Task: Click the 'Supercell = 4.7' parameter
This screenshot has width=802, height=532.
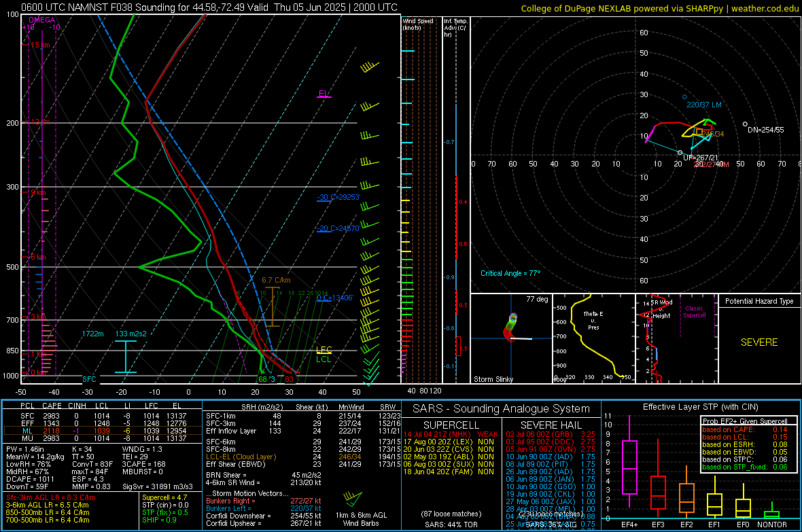Action: (x=164, y=497)
